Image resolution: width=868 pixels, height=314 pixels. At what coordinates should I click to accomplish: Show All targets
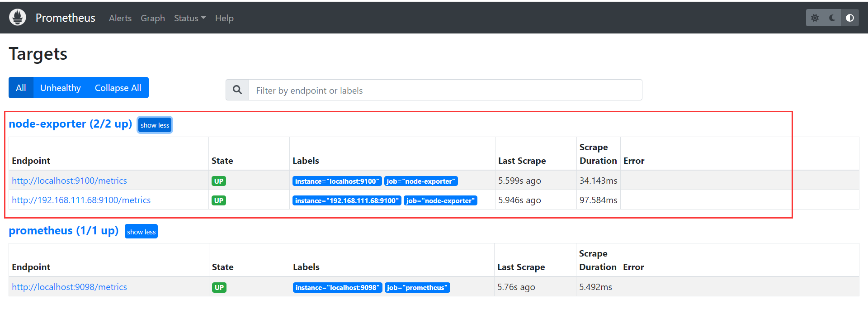pos(21,88)
